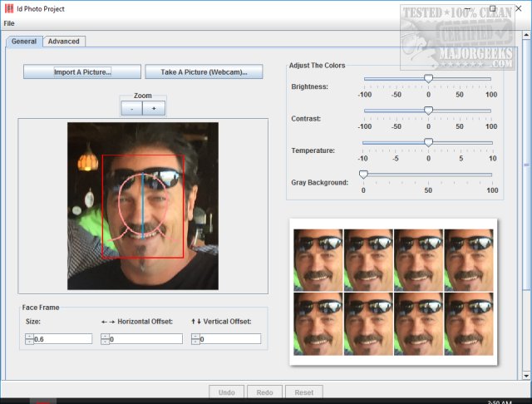Click the Gray Background slider handle
The height and width of the screenshot is (404, 532).
(x=363, y=175)
